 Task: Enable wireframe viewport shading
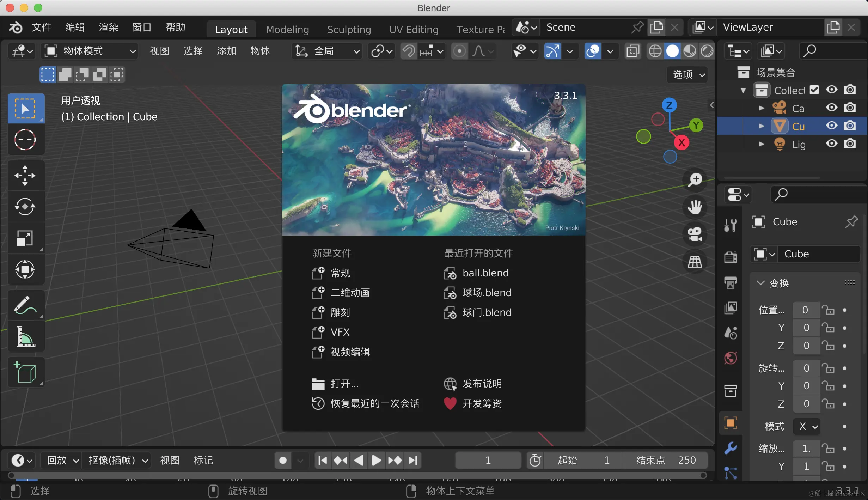(x=655, y=51)
